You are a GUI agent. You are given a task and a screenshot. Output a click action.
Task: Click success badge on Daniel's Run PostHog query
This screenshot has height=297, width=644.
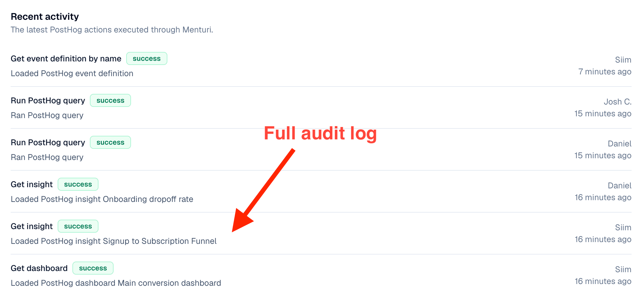pyautogui.click(x=110, y=143)
